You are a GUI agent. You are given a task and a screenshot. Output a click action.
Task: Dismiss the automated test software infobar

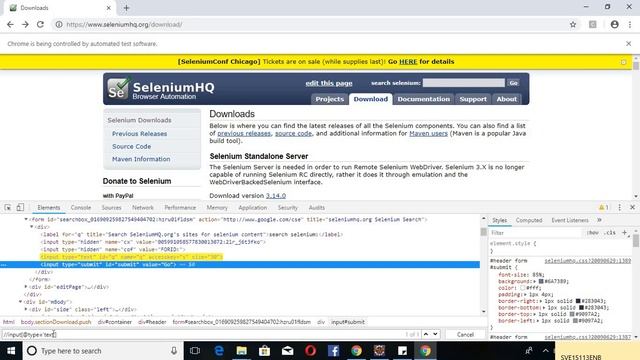tap(629, 44)
